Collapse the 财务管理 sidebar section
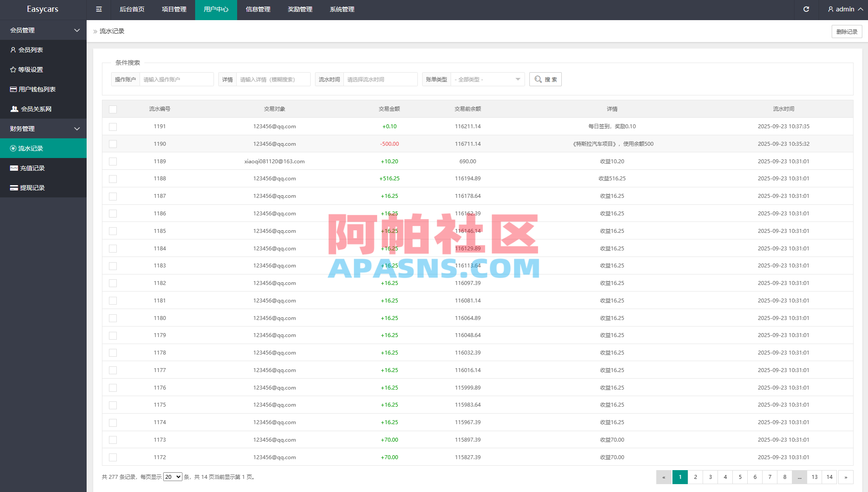 point(43,128)
